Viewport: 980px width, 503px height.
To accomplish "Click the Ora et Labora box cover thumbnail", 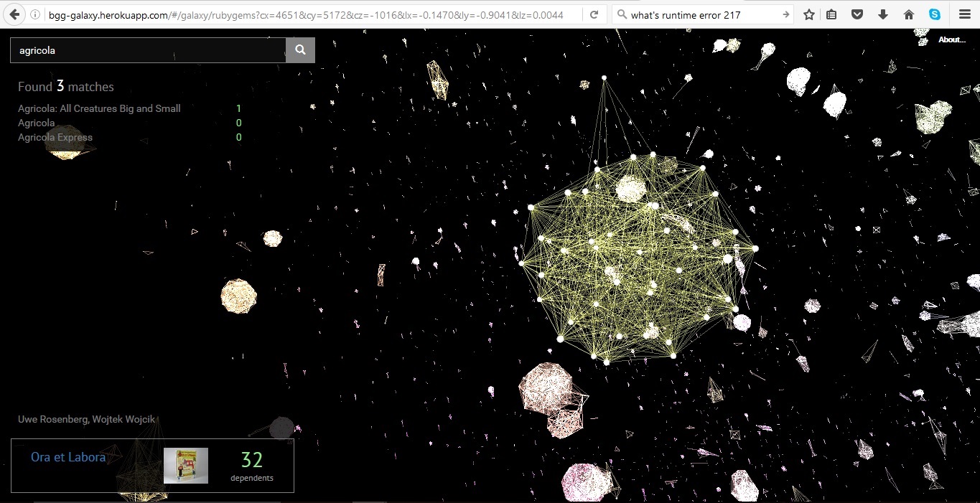I will click(x=185, y=465).
